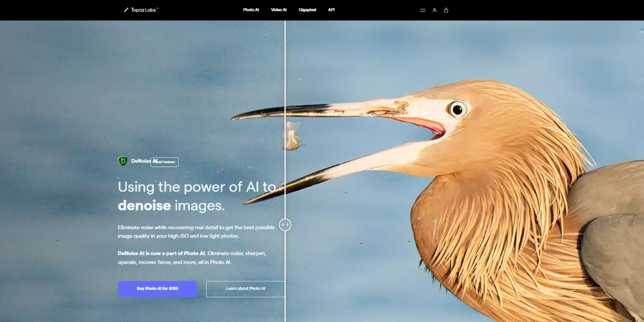Click Learn about Photo AI button

coord(245,288)
